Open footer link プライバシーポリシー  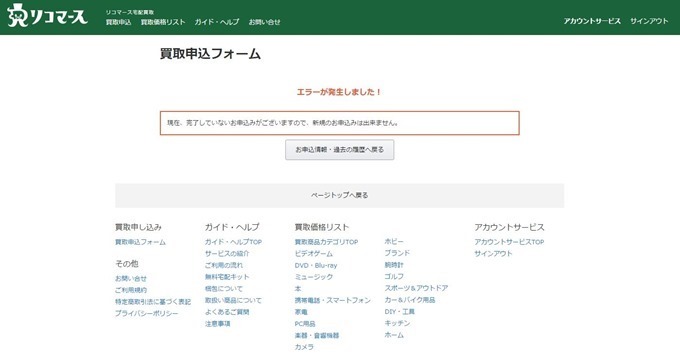click(147, 313)
